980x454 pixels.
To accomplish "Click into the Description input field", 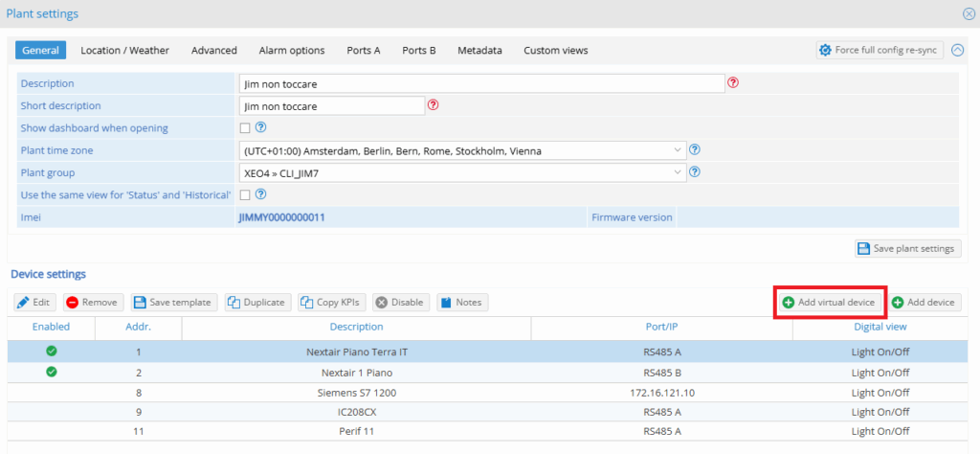I will point(482,83).
